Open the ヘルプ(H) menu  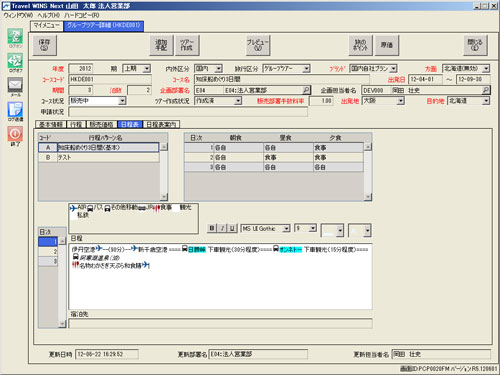tap(48, 15)
